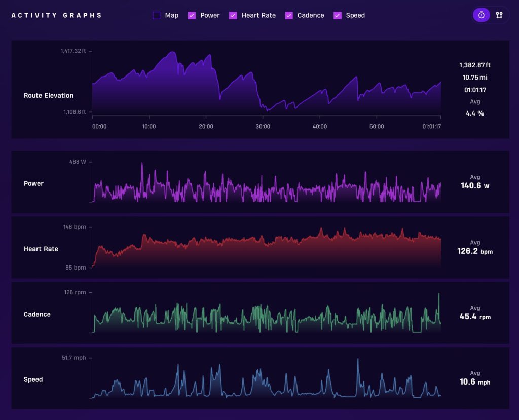
Task: Click the 488 W axis label
Action: pyautogui.click(x=78, y=162)
